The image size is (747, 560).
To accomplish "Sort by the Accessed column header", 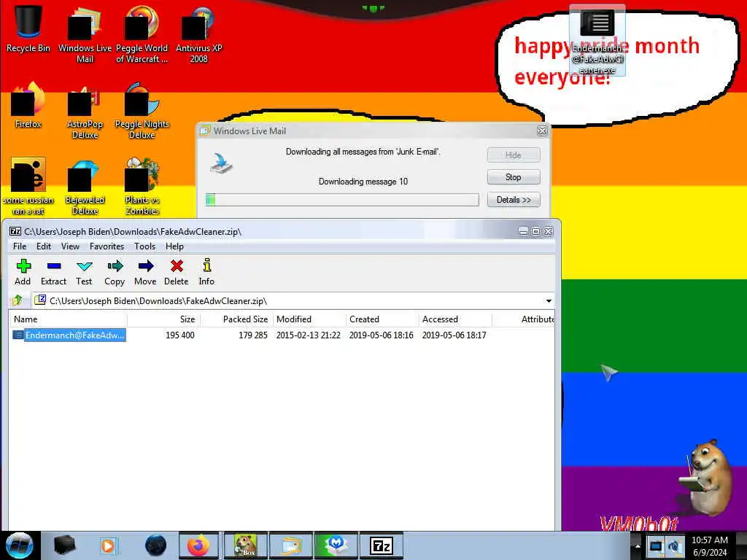I will [455, 319].
